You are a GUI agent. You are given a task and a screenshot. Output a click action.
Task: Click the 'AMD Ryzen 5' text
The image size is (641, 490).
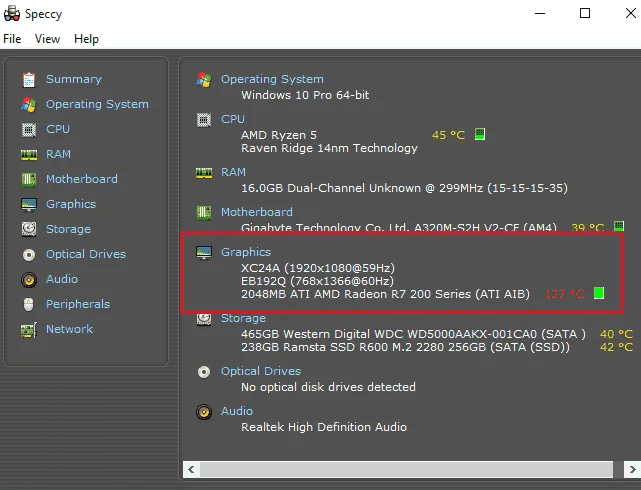pos(279,135)
